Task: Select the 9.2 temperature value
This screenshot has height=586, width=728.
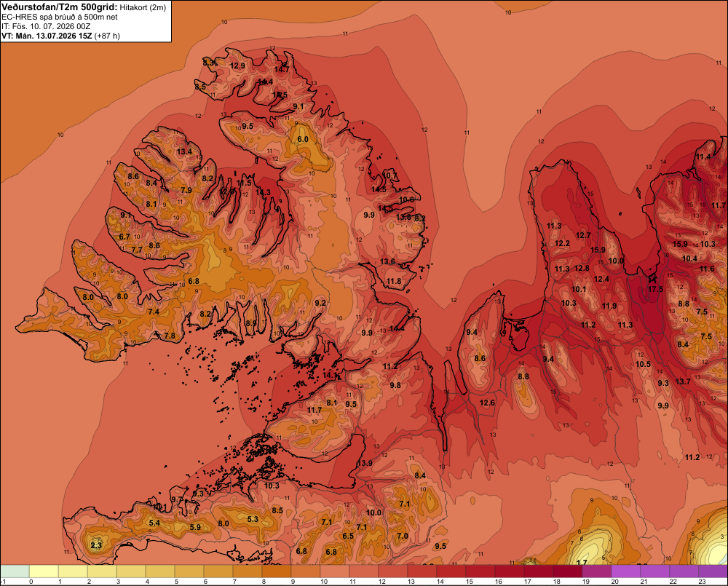Action: tap(320, 303)
